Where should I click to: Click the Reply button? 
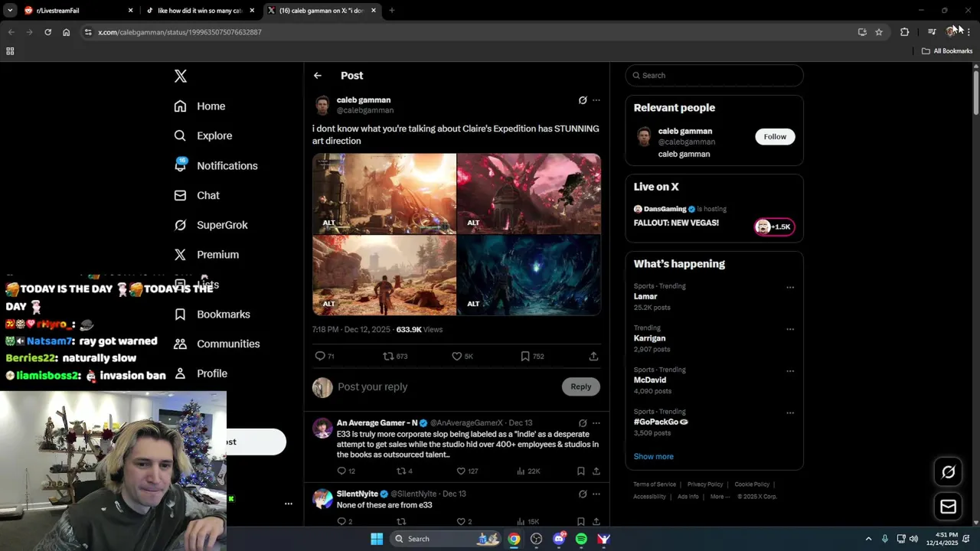pyautogui.click(x=581, y=387)
